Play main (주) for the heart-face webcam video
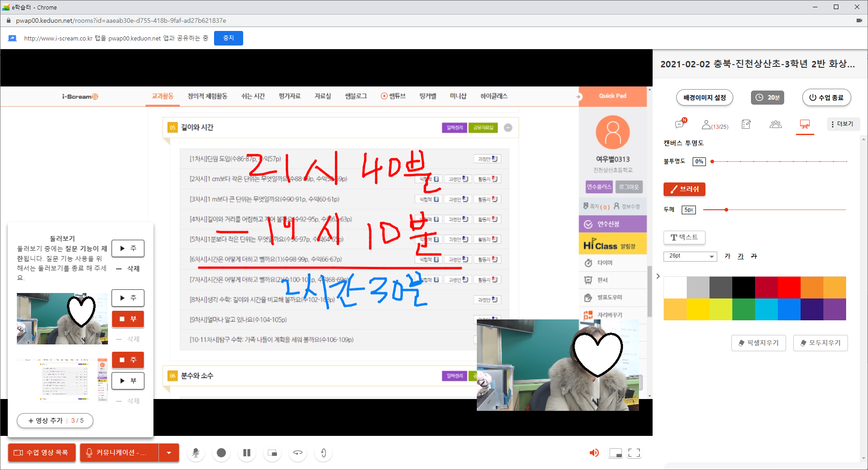The image size is (868, 470). [x=128, y=298]
